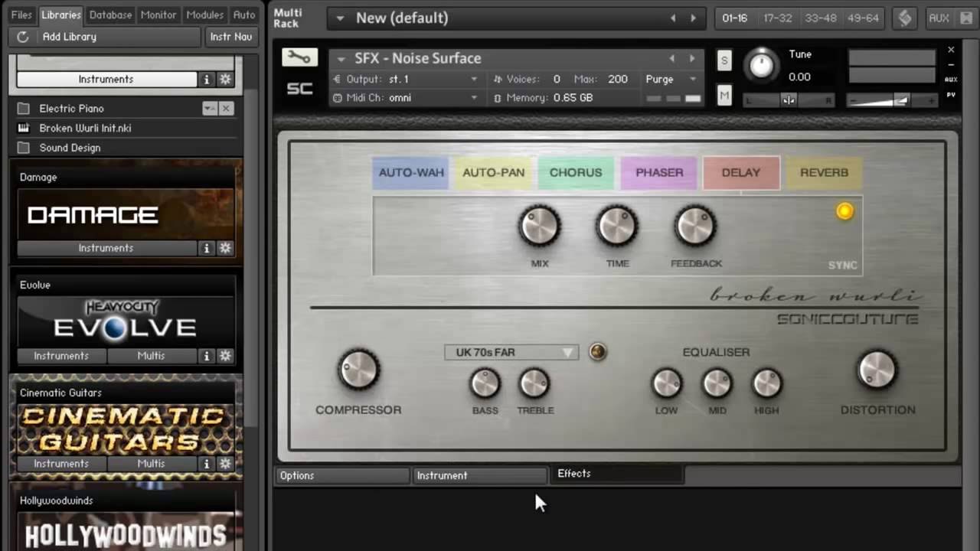The height and width of the screenshot is (551, 980).
Task: Show info for Cinematic Guitars library
Action: pyautogui.click(x=207, y=464)
